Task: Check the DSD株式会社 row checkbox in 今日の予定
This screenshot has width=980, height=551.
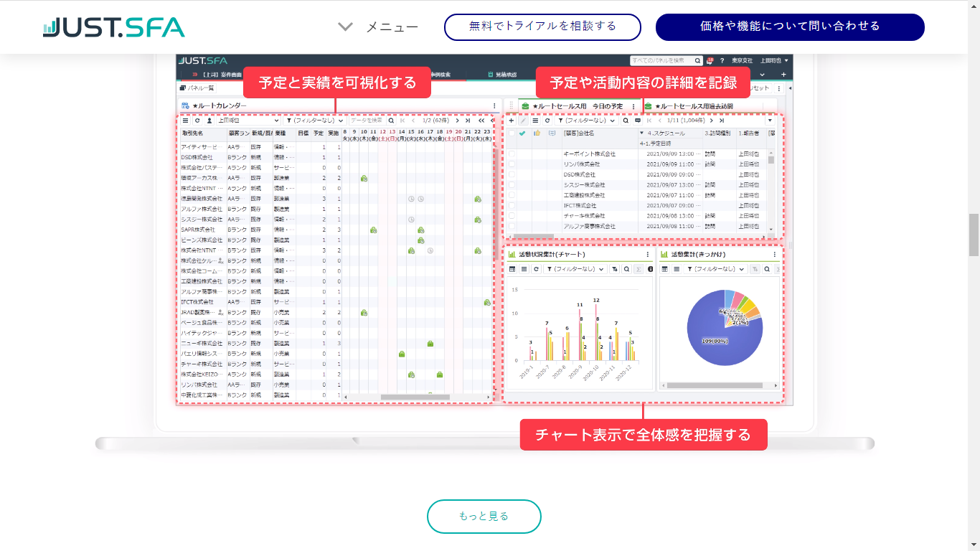Action: pyautogui.click(x=512, y=174)
